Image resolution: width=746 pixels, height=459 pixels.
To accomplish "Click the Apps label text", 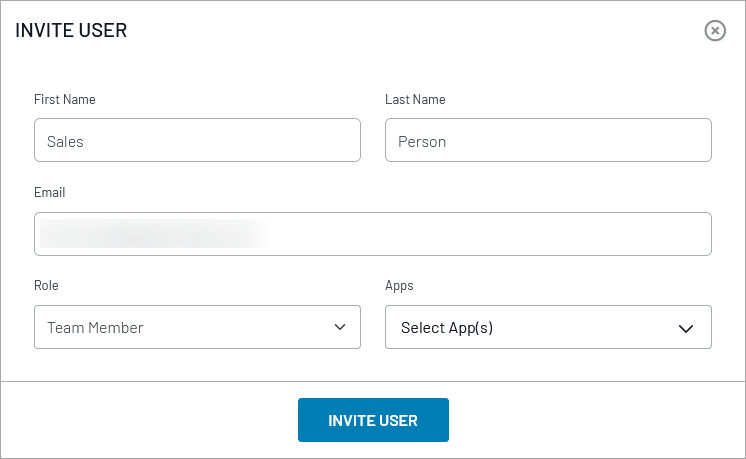I will pyautogui.click(x=399, y=285).
